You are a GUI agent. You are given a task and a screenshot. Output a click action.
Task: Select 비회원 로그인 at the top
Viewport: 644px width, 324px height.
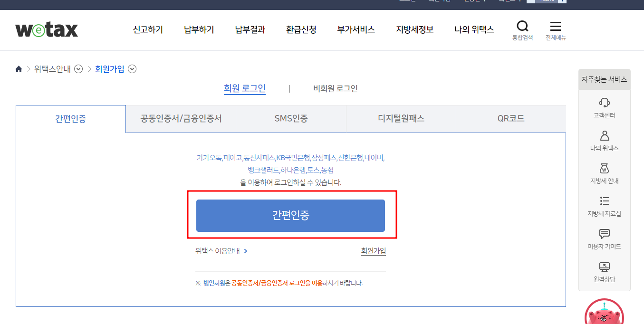335,88
